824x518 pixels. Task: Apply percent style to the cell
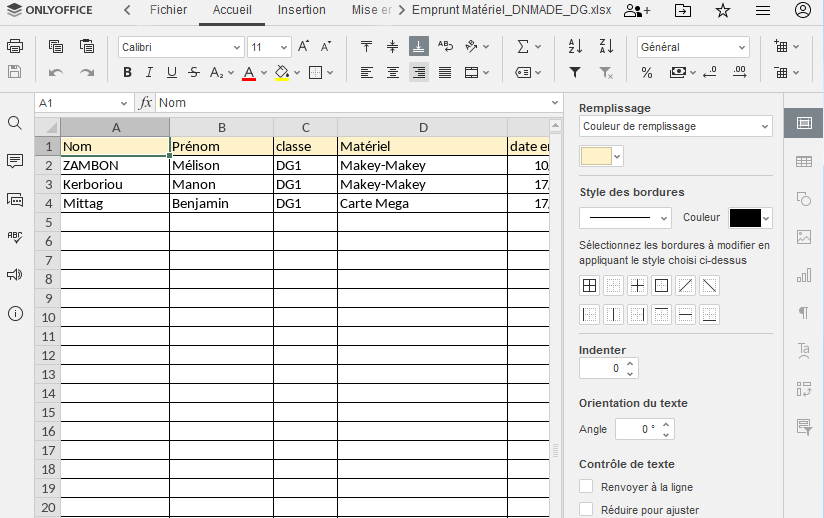click(x=647, y=72)
